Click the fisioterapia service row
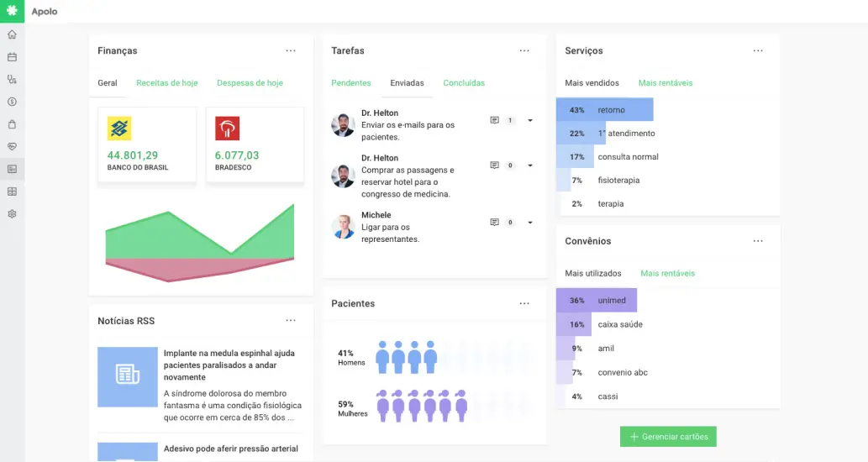This screenshot has height=462, width=868. point(668,181)
